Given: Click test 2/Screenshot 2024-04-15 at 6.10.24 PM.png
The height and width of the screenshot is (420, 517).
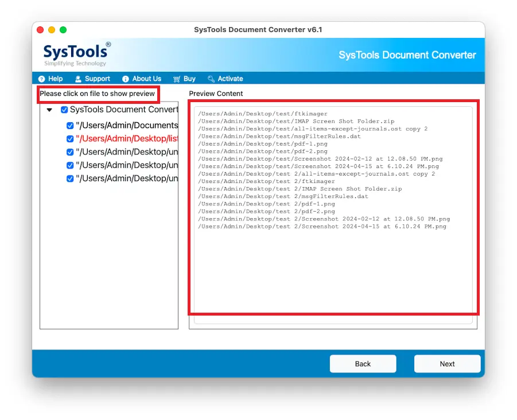Looking at the screenshot, I should (x=322, y=227).
